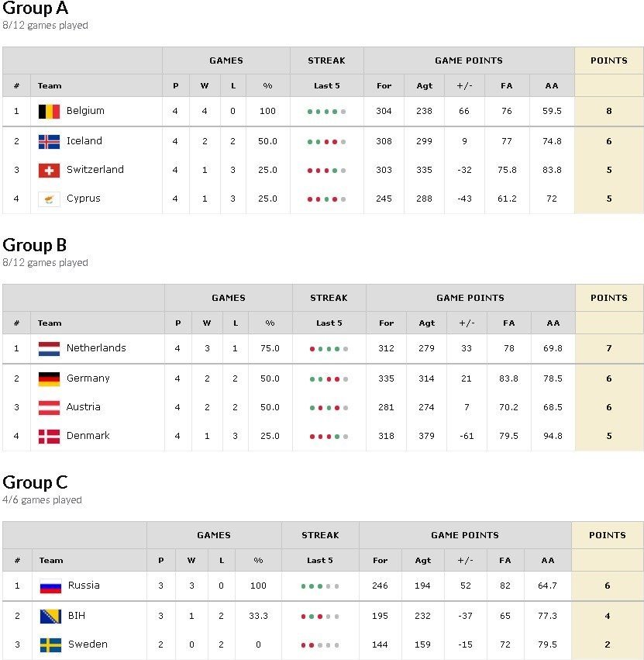The width and height of the screenshot is (644, 660).
Task: Open the BIH team link
Action: (77, 616)
